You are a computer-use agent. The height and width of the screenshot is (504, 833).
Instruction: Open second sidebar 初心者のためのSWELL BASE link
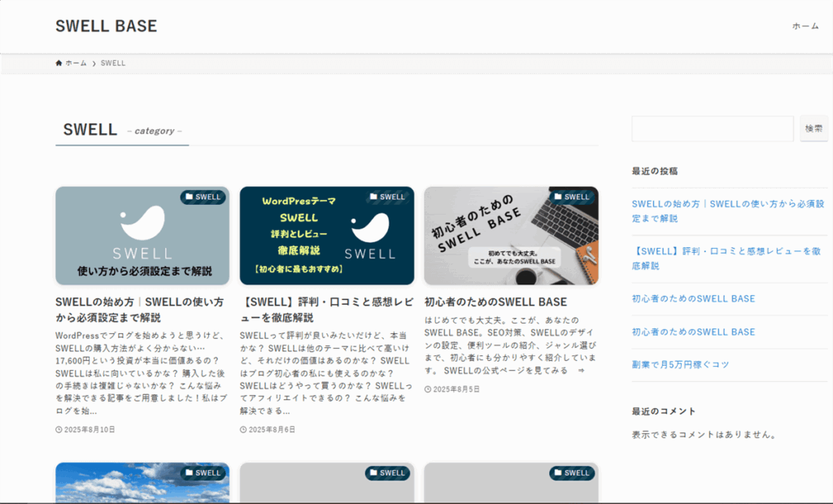pyautogui.click(x=693, y=332)
